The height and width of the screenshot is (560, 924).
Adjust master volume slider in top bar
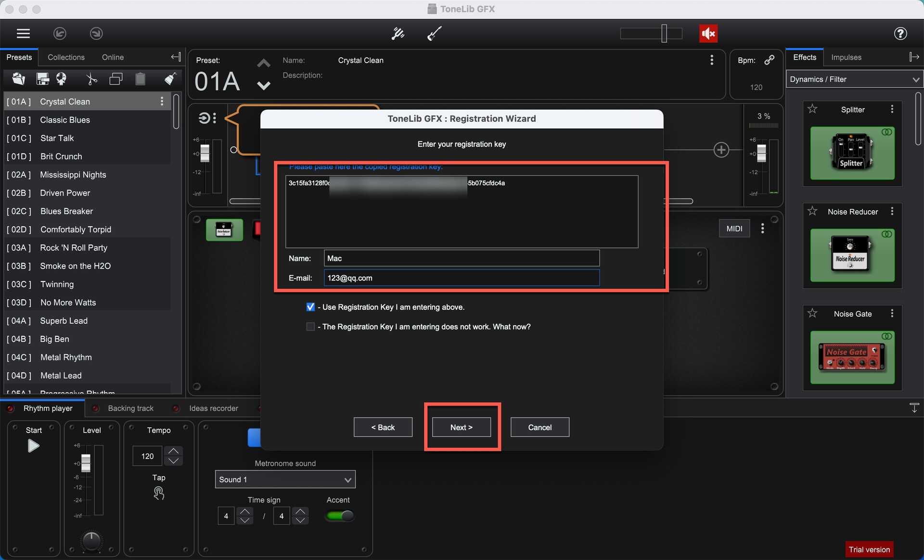(x=664, y=33)
